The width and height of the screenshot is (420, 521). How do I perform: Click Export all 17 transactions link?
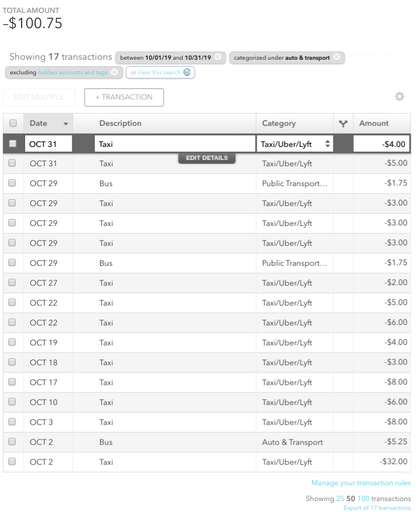[377, 508]
